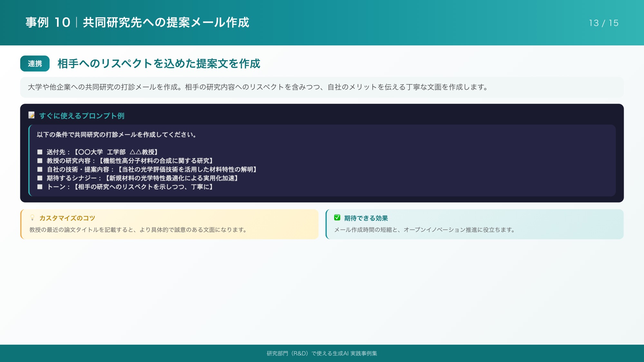Click the page counter 13 / 15
Image resolution: width=644 pixels, height=362 pixels.
coord(604,23)
